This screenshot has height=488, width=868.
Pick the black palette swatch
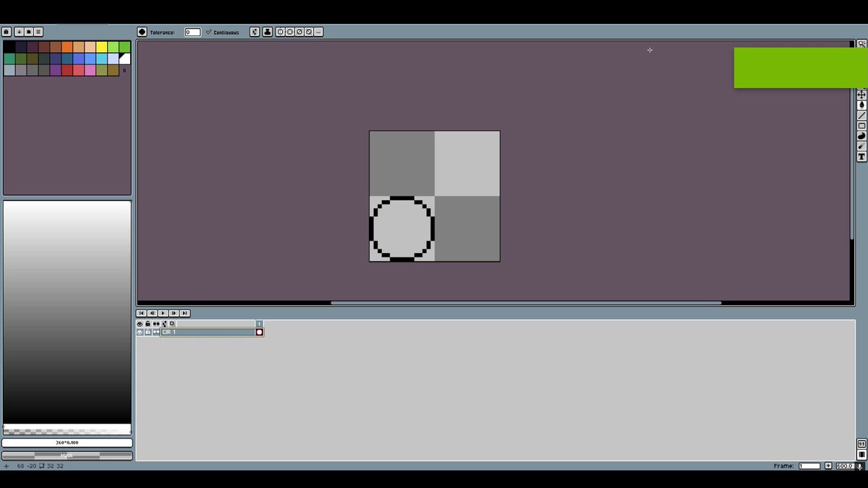click(x=9, y=47)
